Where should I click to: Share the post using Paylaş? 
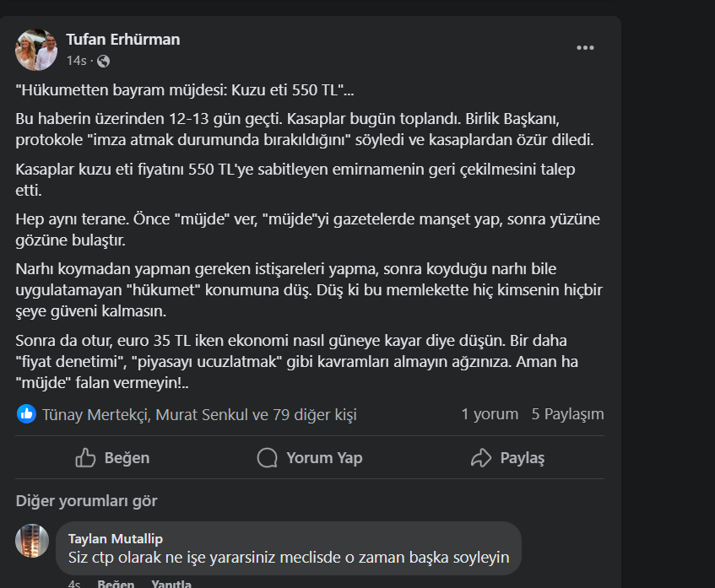507,458
